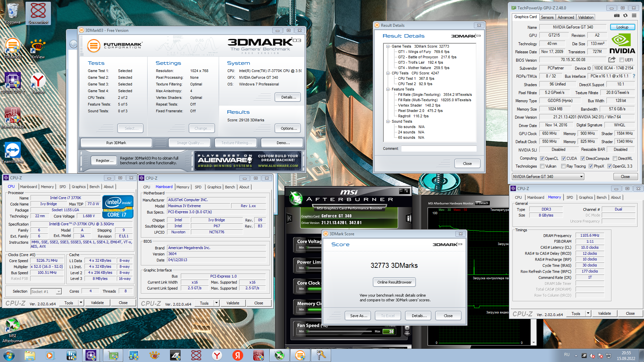This screenshot has height=362, width=644.
Task: Click MSI Afterburner 'K' Kombustor side button
Action: 289,219
